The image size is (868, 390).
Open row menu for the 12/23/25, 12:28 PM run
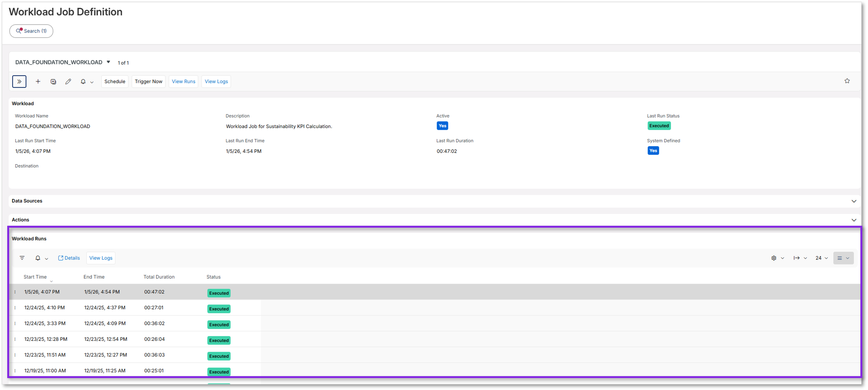point(15,339)
